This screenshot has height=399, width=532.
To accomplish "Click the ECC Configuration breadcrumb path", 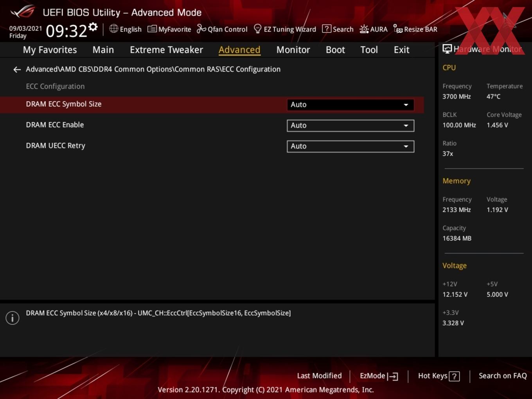I will pyautogui.click(x=153, y=69).
